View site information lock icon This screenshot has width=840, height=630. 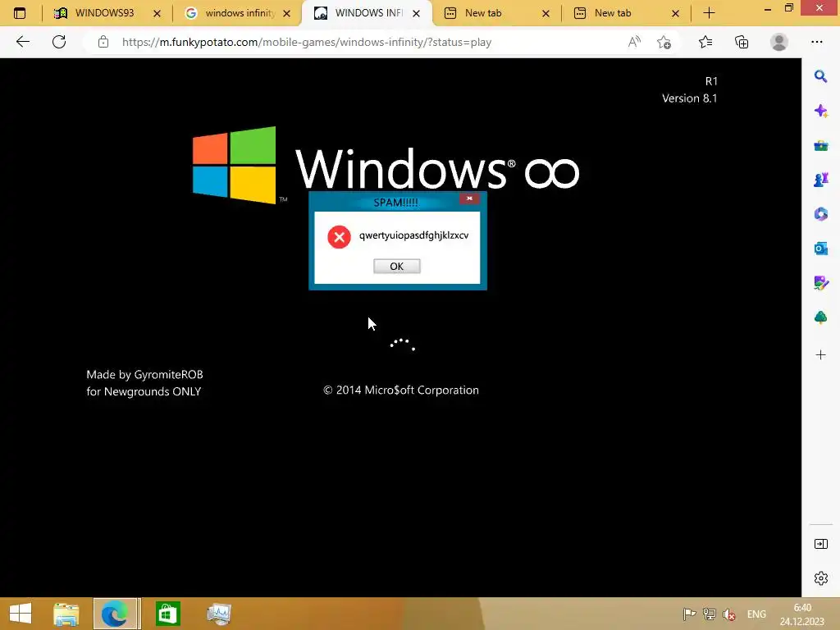pyautogui.click(x=103, y=42)
